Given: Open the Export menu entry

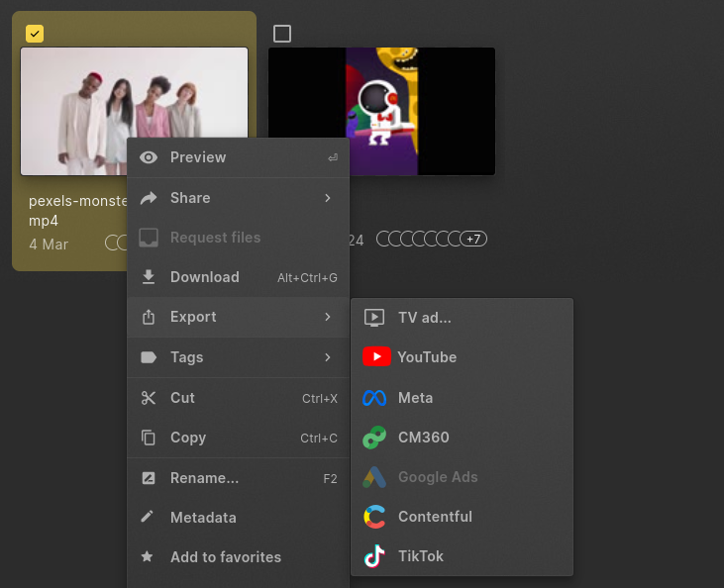Looking at the screenshot, I should (x=238, y=317).
